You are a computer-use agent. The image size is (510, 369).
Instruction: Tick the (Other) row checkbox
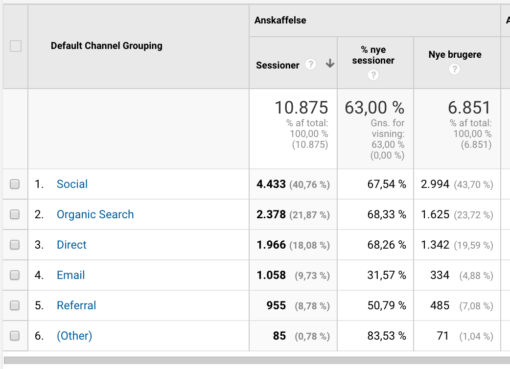pos(15,336)
